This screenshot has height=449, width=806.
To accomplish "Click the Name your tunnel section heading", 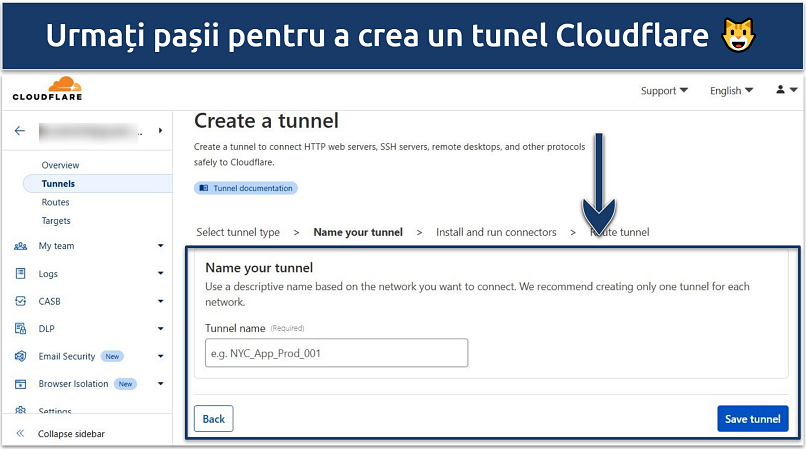I will pyautogui.click(x=259, y=267).
